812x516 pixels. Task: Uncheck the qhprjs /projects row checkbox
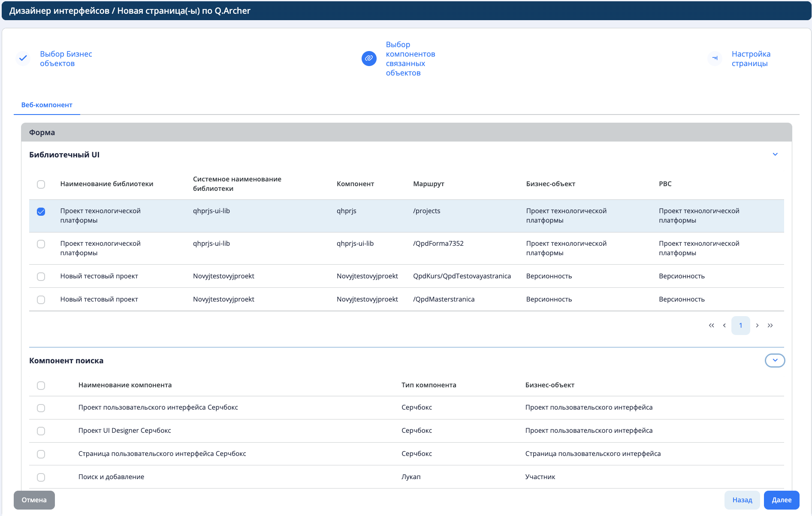(41, 212)
